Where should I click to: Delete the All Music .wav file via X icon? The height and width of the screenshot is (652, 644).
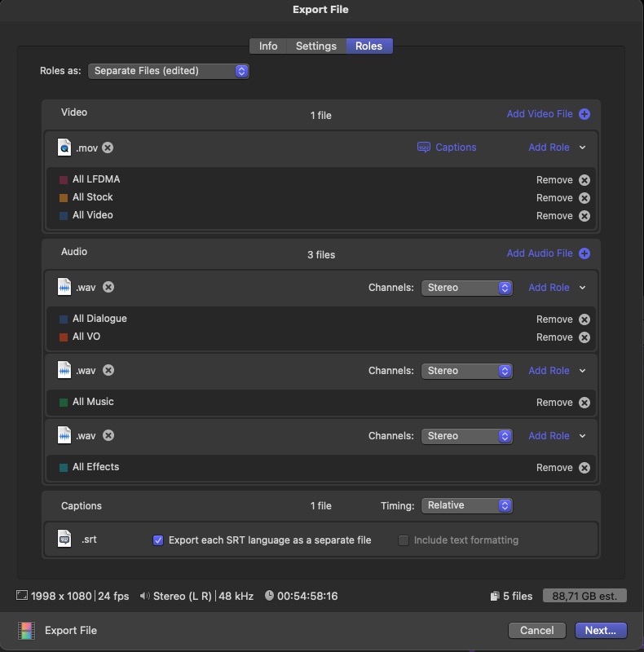coord(108,371)
